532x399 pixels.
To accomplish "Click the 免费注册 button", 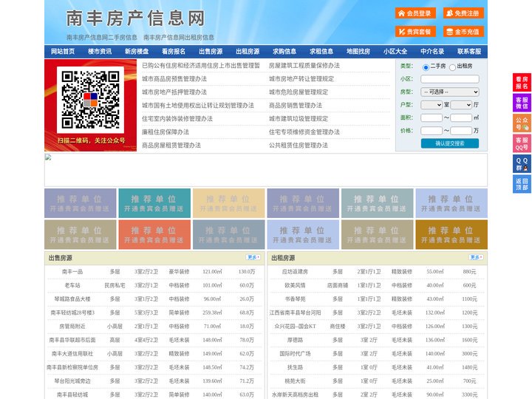I will [463, 13].
